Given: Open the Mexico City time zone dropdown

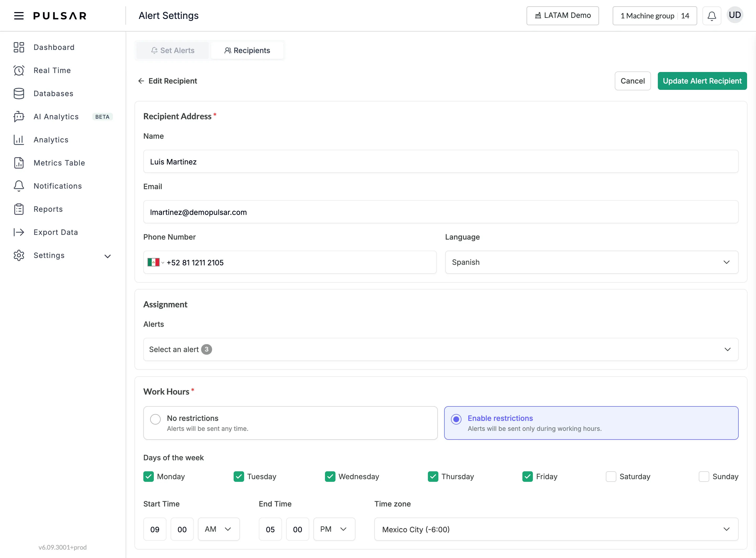Looking at the screenshot, I should [556, 529].
